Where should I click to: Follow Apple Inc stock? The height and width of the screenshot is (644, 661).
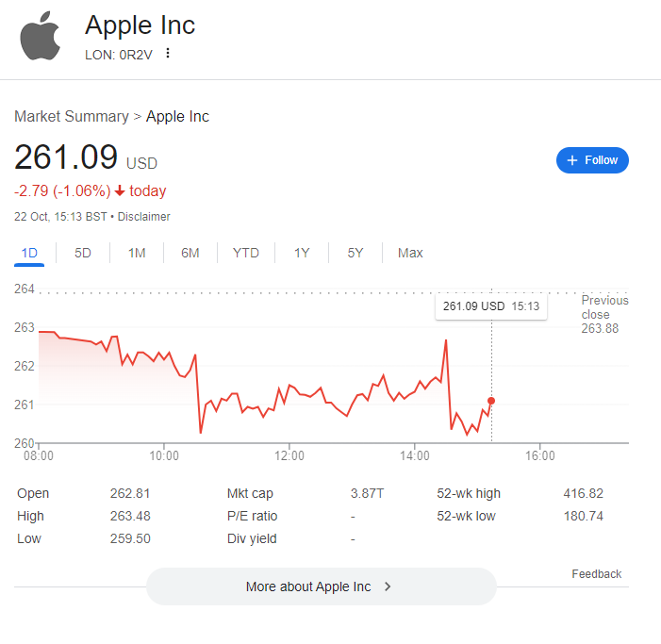[x=592, y=160]
